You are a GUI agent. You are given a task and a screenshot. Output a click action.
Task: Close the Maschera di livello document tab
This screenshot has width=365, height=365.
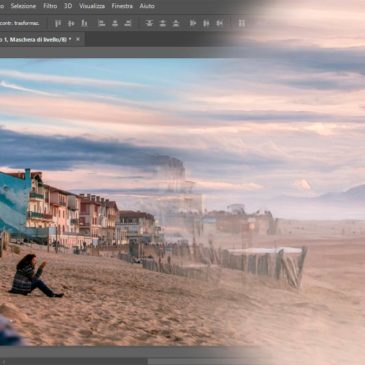tap(78, 39)
